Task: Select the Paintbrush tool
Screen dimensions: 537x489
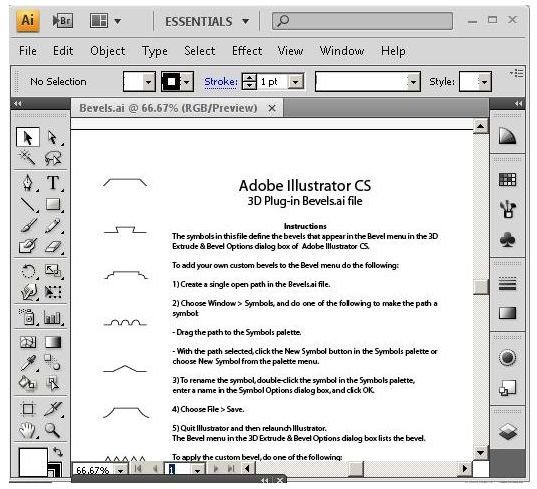Action: pos(28,225)
